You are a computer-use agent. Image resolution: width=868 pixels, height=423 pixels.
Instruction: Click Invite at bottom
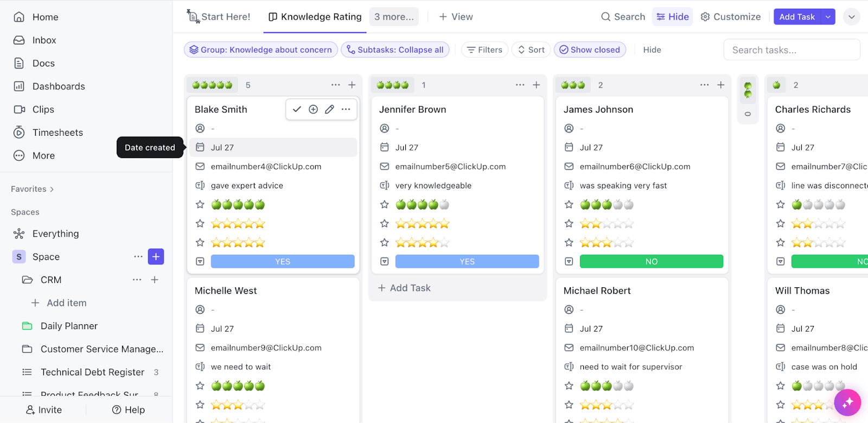click(44, 410)
